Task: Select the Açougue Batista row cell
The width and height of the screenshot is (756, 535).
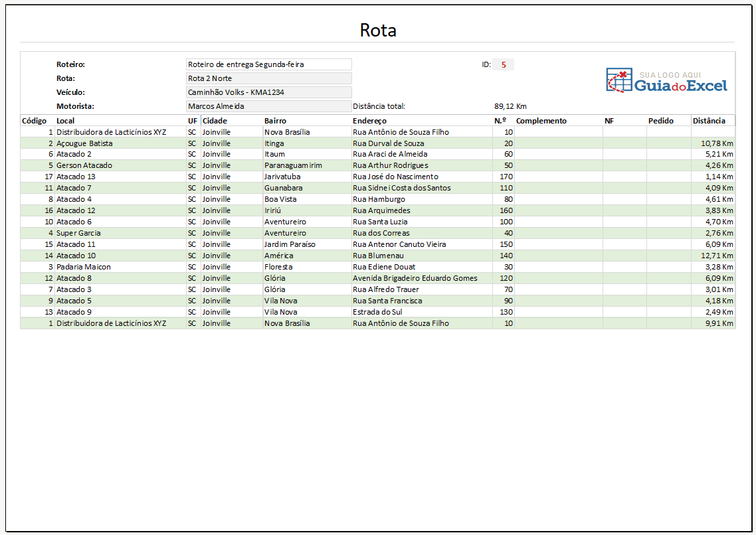Action: pos(84,143)
